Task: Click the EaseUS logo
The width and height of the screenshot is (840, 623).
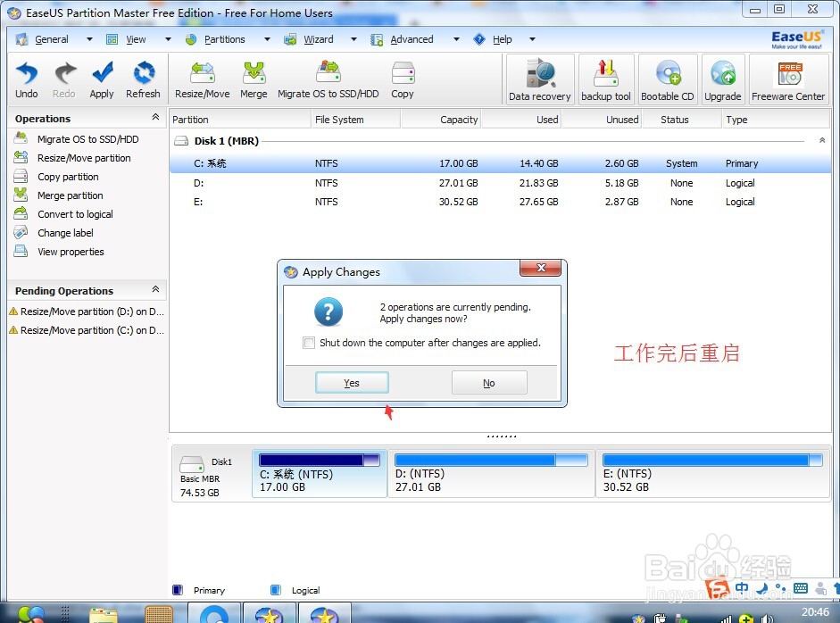Action: click(796, 39)
